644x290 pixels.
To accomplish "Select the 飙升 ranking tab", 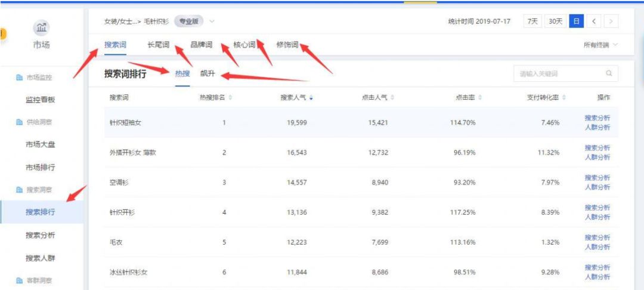I will [x=208, y=74].
